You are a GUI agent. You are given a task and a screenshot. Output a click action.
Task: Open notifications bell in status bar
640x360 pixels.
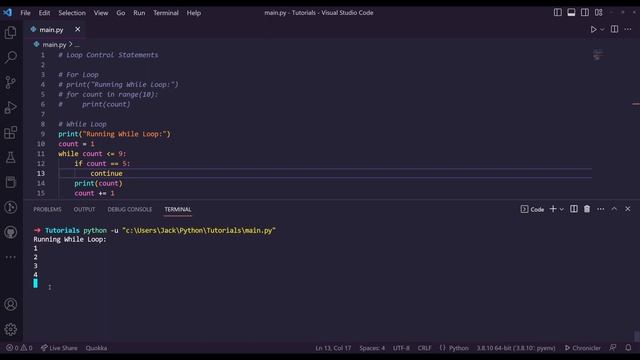[x=628, y=348]
